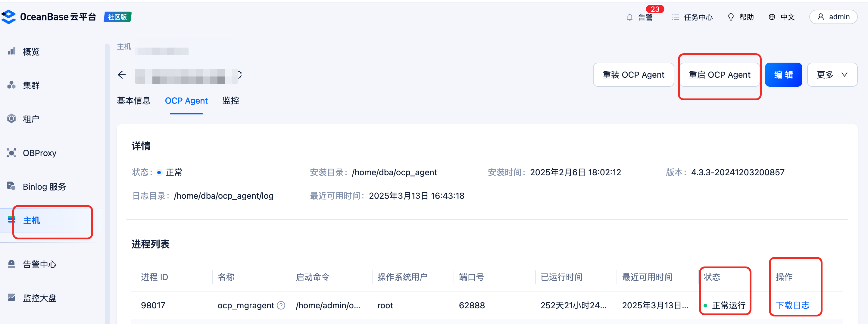The width and height of the screenshot is (868, 324).
Task: Click the 启动命令 column header
Action: coord(313,277)
